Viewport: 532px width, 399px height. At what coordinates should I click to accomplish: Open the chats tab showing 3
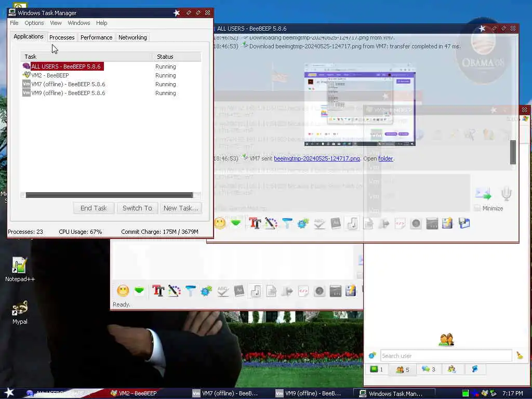(428, 369)
